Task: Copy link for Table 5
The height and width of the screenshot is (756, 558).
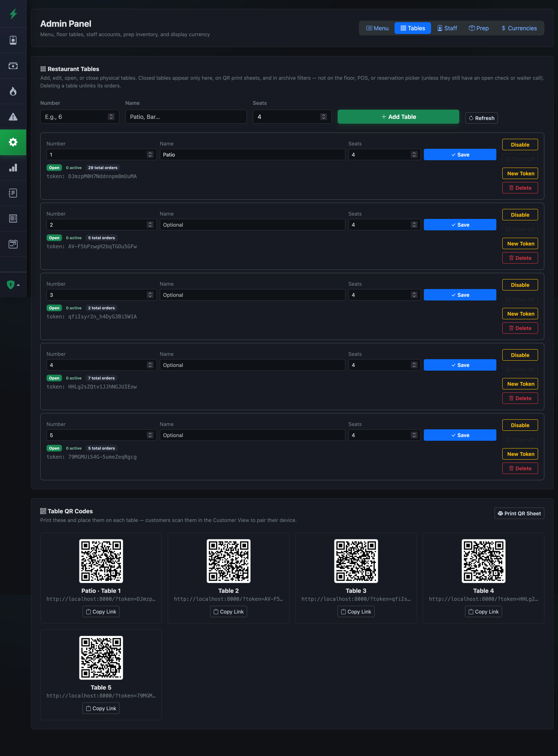Action: click(x=101, y=708)
